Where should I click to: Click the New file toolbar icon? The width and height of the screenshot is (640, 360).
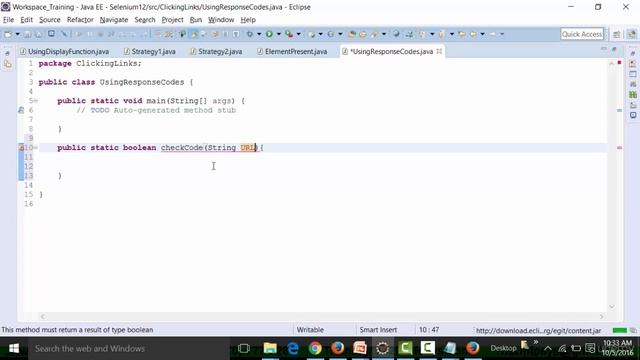[x=8, y=34]
